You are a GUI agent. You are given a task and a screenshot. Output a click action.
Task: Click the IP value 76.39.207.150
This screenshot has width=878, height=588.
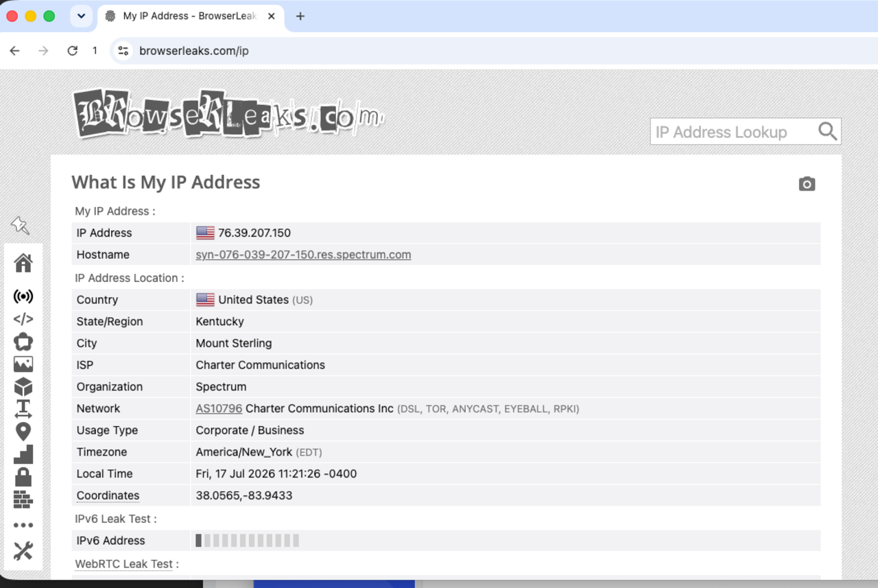pos(254,233)
